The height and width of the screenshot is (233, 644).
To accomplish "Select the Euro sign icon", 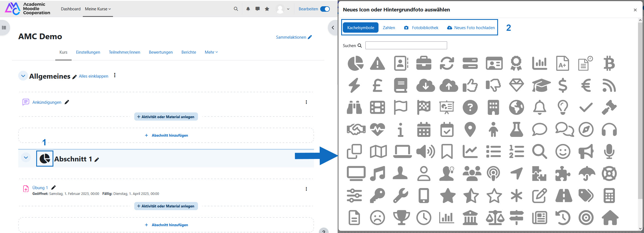I will pyautogui.click(x=586, y=85).
